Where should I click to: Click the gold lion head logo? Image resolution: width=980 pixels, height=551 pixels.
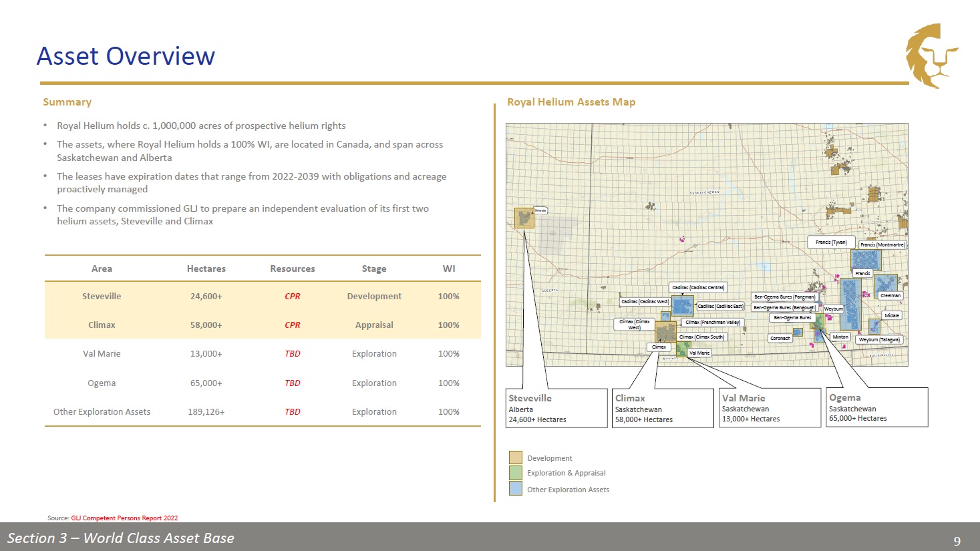coord(932,55)
